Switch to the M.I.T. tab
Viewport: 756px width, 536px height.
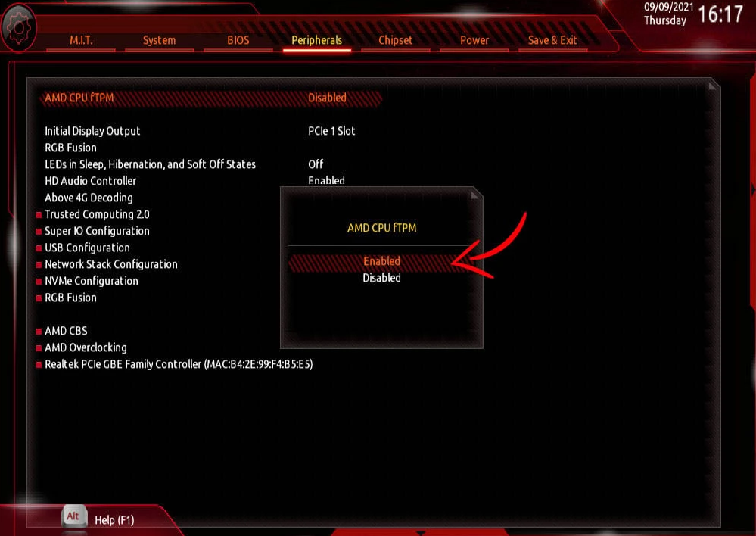81,40
